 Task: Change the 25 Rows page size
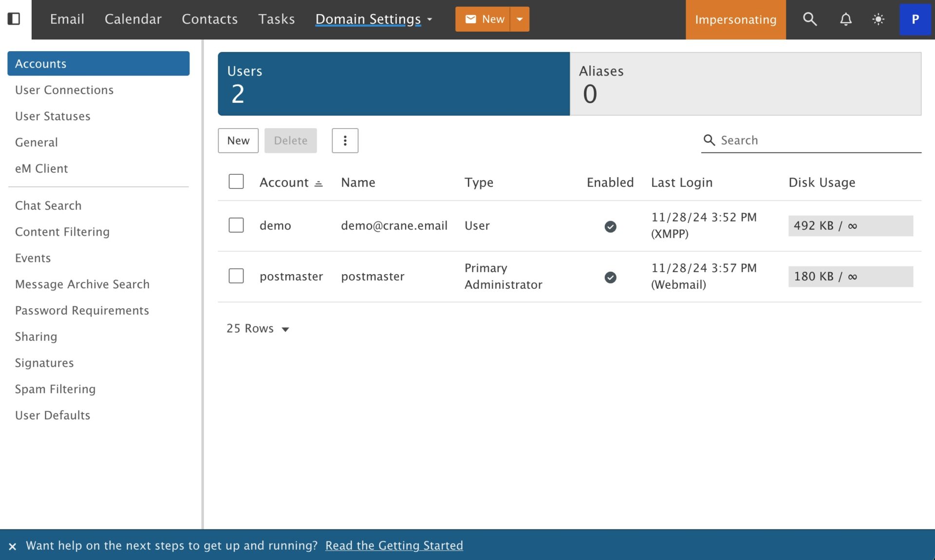coord(258,329)
